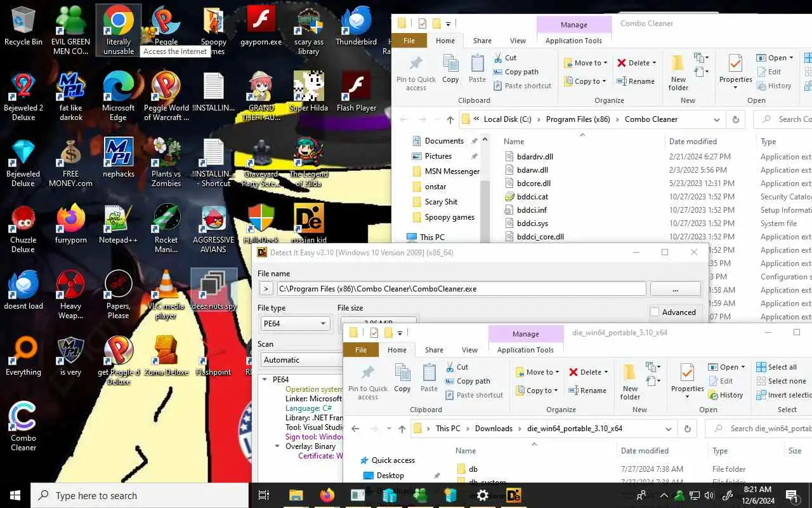The height and width of the screenshot is (508, 812).
Task: Select the Combo Cleaner desktop shortcut
Action: pos(23,427)
